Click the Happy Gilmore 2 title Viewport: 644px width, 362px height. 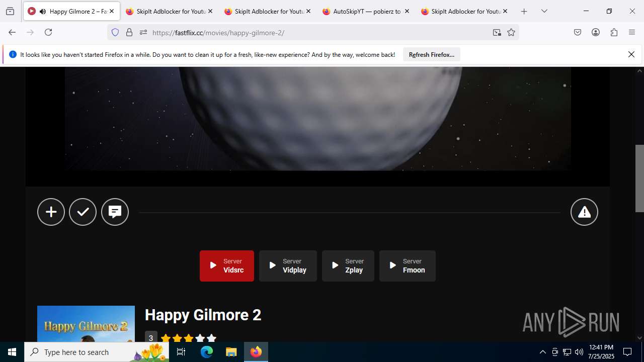tap(203, 315)
